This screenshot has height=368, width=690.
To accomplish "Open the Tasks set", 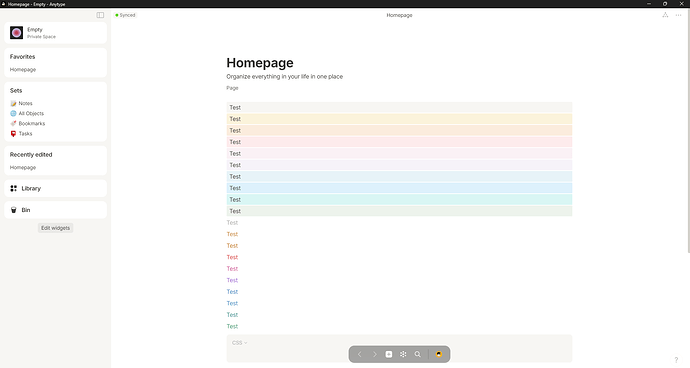I will coord(25,134).
